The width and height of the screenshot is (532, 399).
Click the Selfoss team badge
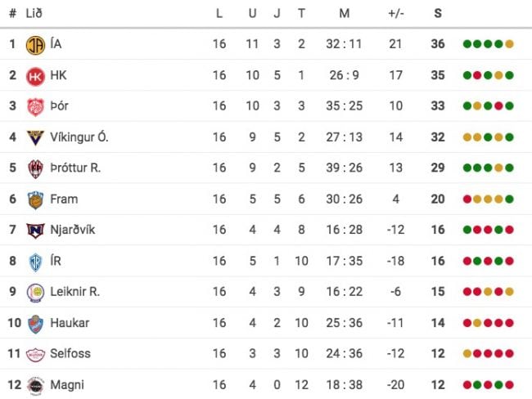click(35, 354)
